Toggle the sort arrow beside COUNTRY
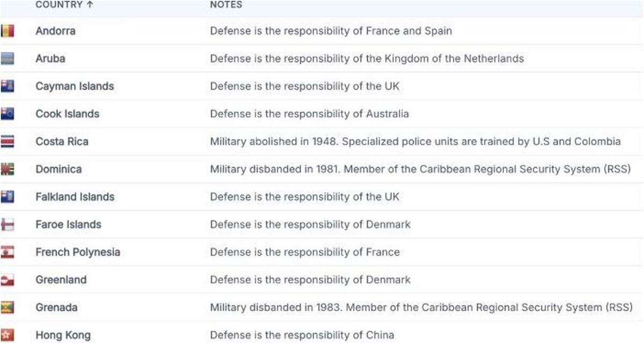 [x=90, y=5]
